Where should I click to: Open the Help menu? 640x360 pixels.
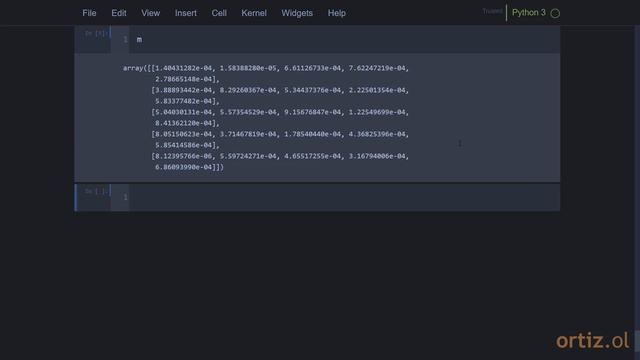click(x=337, y=13)
